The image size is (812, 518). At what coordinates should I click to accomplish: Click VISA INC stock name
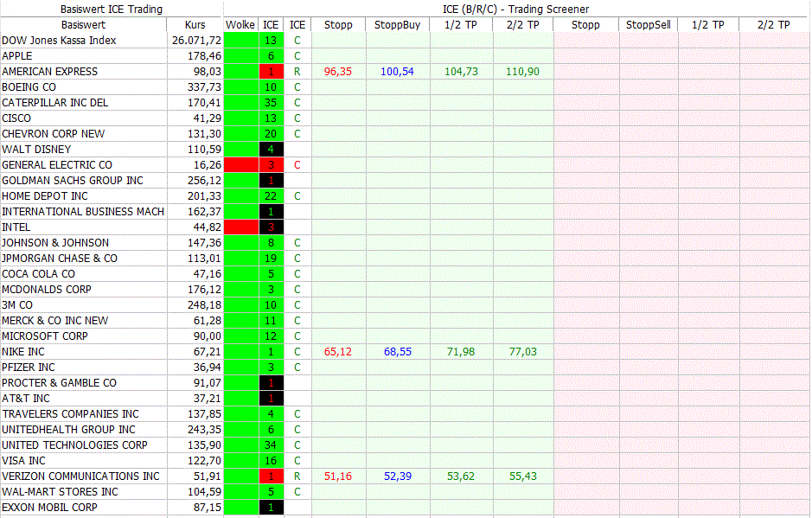[23, 461]
